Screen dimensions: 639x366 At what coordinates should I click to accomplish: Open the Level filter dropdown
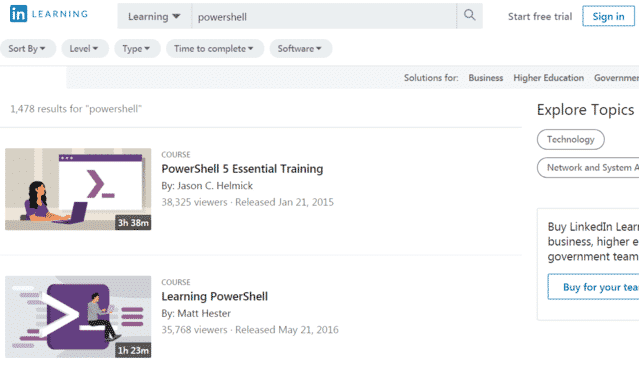click(x=84, y=49)
